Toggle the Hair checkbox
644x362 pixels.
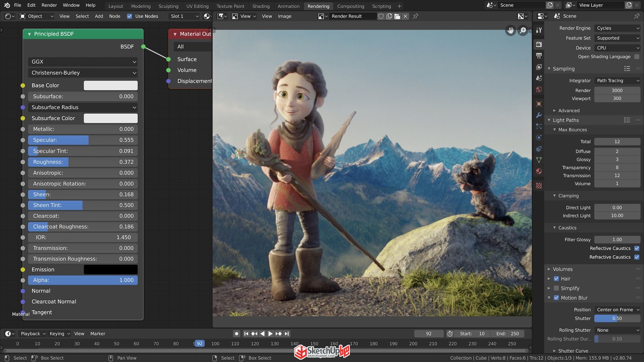pyautogui.click(x=556, y=279)
